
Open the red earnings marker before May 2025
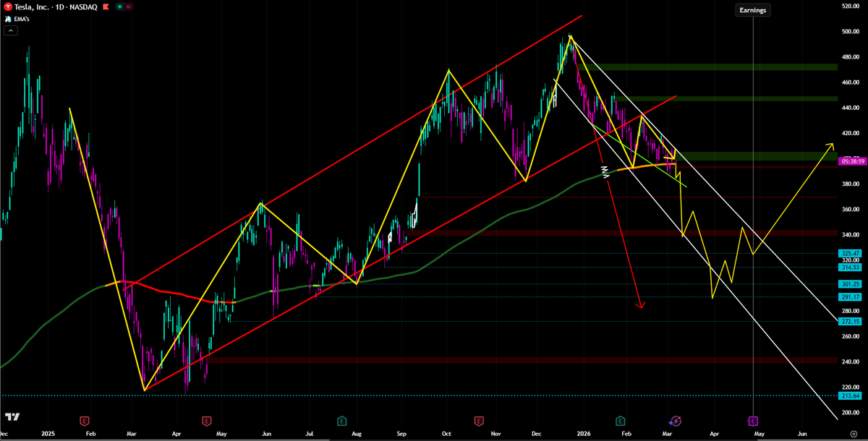pyautogui.click(x=206, y=420)
